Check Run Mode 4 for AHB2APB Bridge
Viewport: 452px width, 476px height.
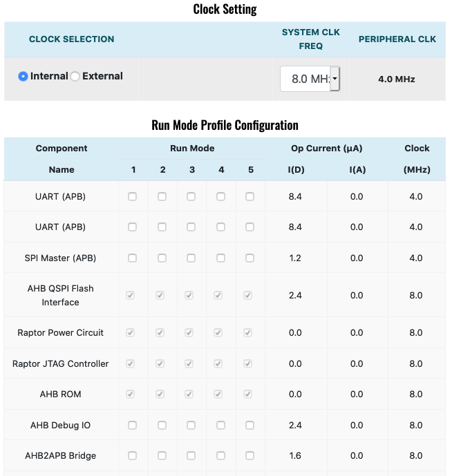pyautogui.click(x=221, y=456)
